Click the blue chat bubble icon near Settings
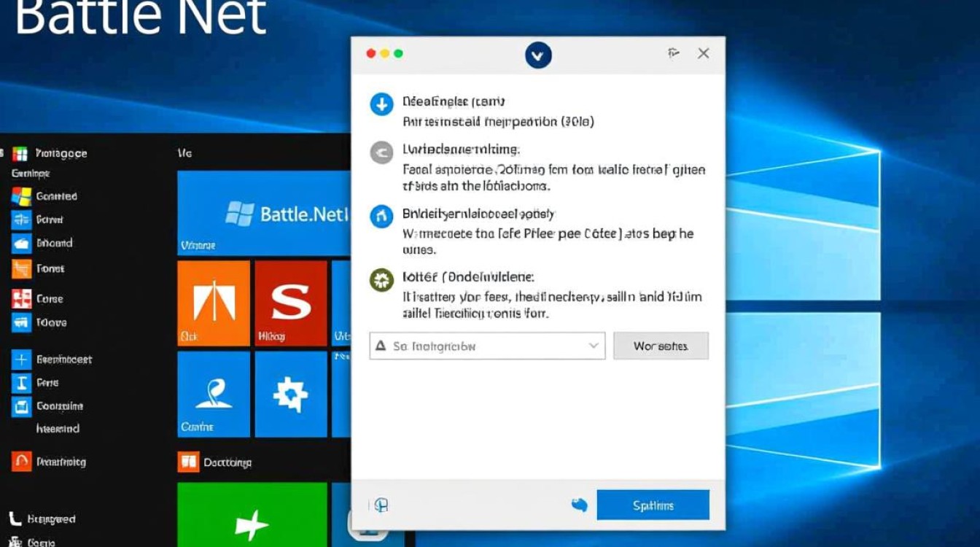Viewport: 980px width, 547px height. [x=579, y=504]
